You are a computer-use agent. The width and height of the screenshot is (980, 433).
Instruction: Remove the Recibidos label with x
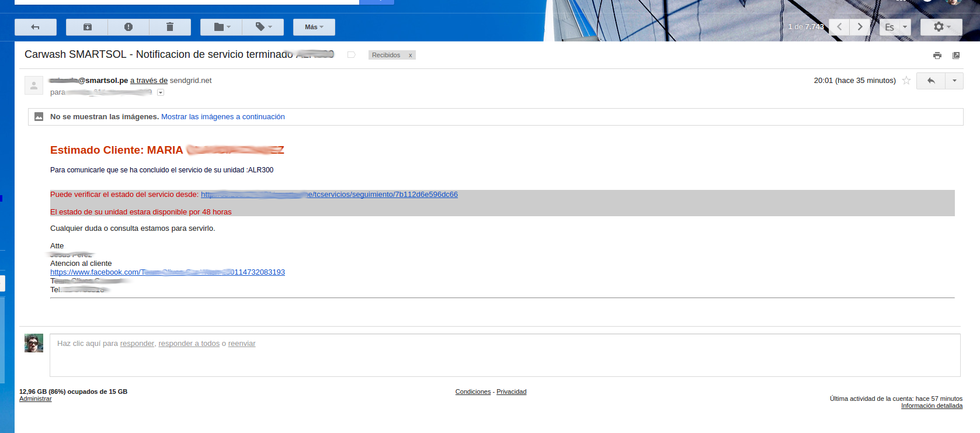pyautogui.click(x=411, y=56)
